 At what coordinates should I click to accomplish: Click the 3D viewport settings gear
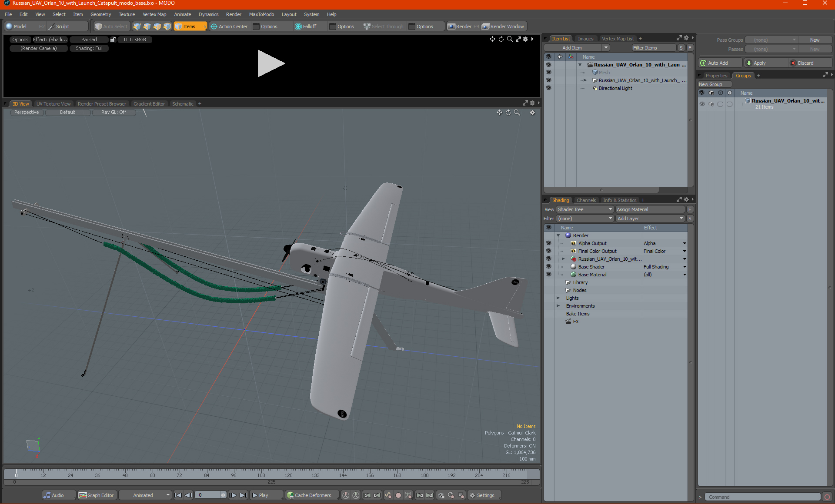coord(532,113)
